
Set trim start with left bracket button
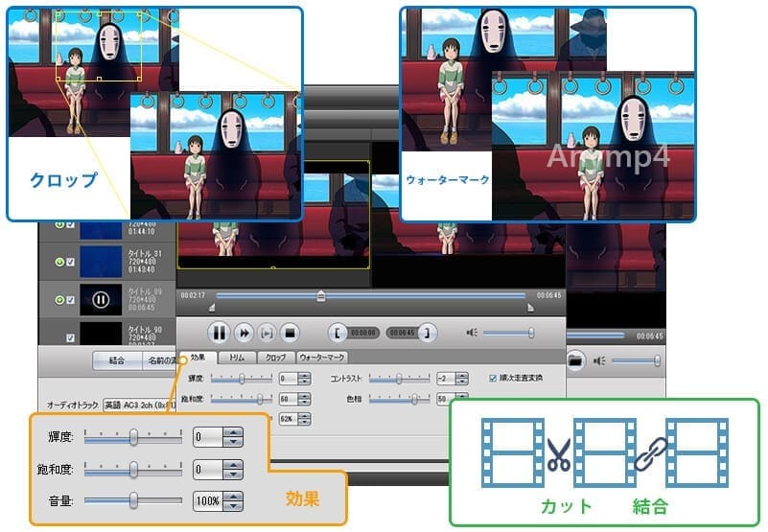pyautogui.click(x=337, y=334)
